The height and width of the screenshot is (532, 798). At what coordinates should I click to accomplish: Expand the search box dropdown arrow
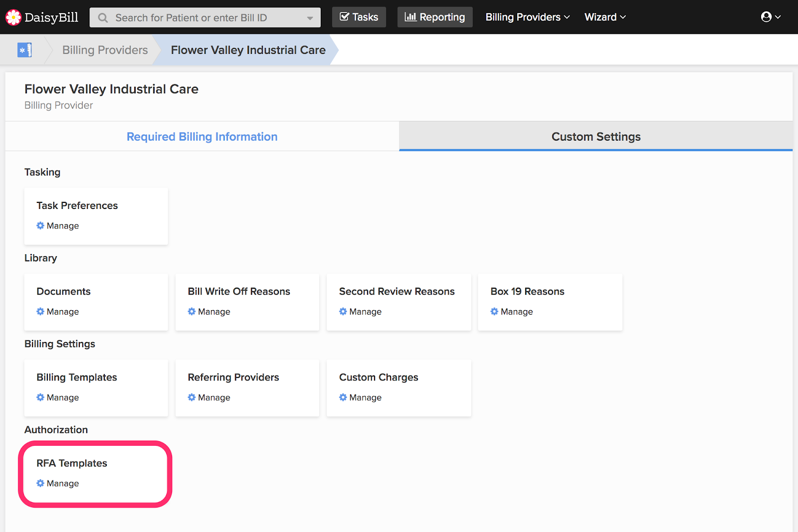point(310,18)
